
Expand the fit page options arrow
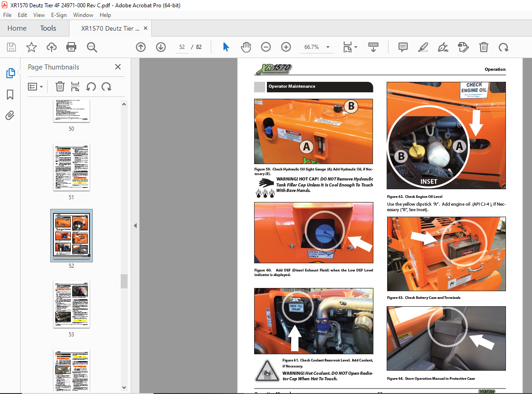pyautogui.click(x=356, y=47)
